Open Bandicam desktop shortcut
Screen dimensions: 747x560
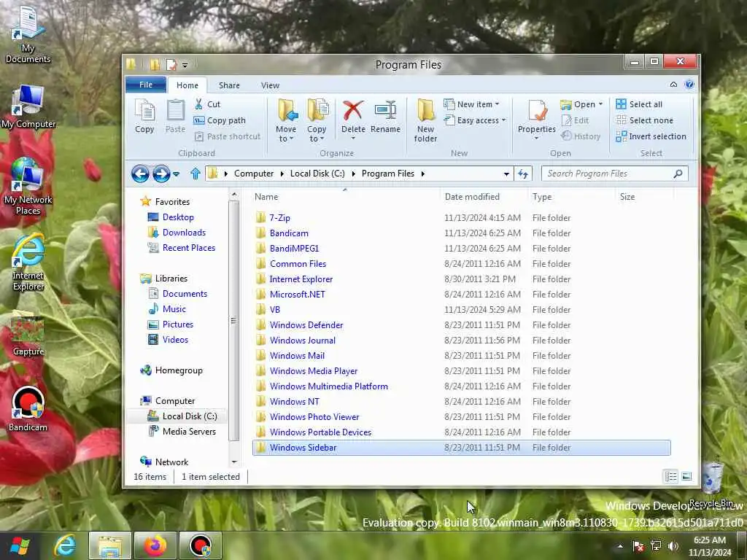click(x=28, y=409)
